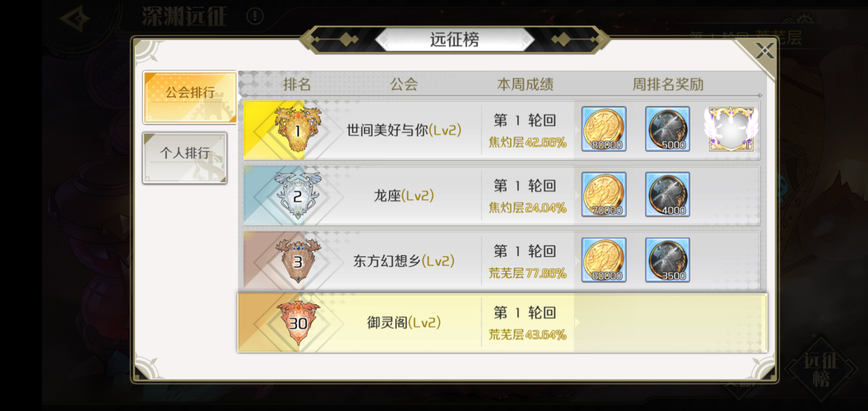Click the 4000 gray medal reward icon

[x=667, y=194]
